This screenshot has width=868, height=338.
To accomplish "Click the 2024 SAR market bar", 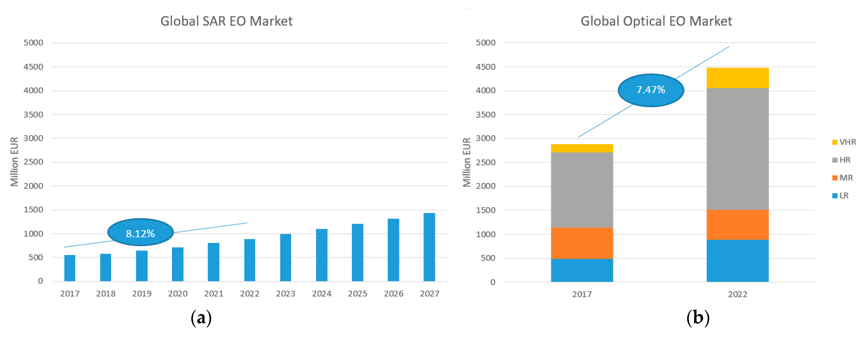I will click(x=321, y=255).
